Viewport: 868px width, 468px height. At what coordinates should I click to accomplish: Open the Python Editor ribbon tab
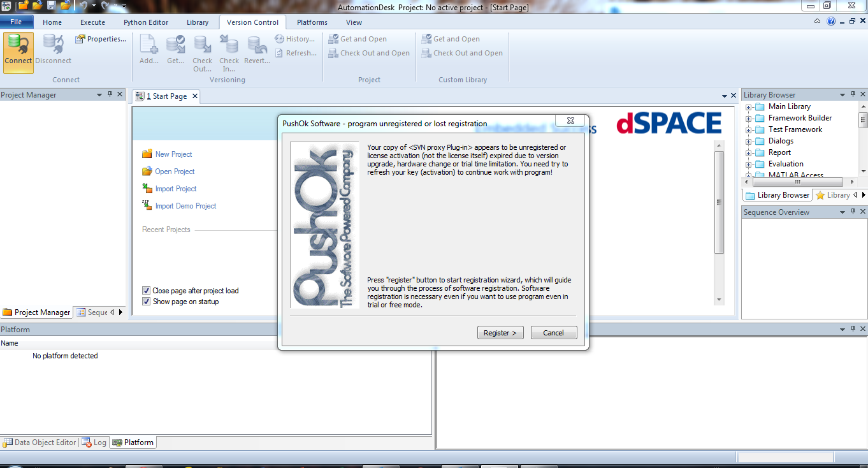(146, 22)
